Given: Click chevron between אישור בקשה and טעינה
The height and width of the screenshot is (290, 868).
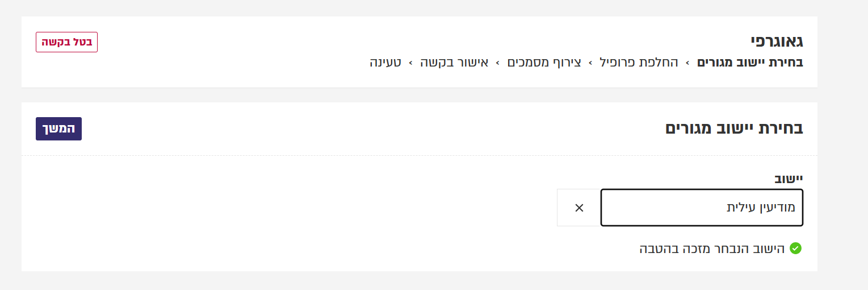Looking at the screenshot, I should [410, 63].
